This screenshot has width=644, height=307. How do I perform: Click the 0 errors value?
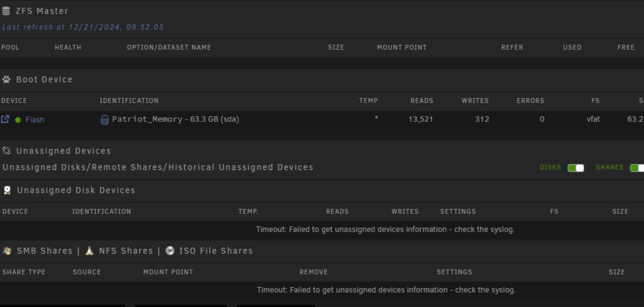[542, 119]
